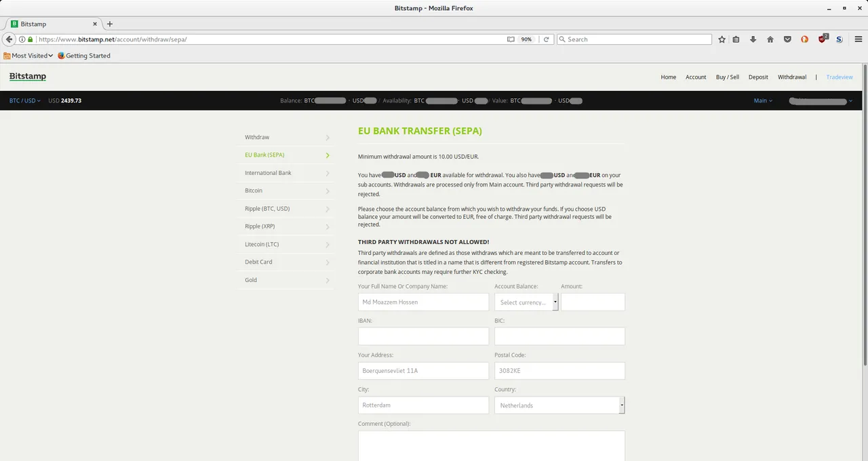Click the Your Address input field

point(423,371)
